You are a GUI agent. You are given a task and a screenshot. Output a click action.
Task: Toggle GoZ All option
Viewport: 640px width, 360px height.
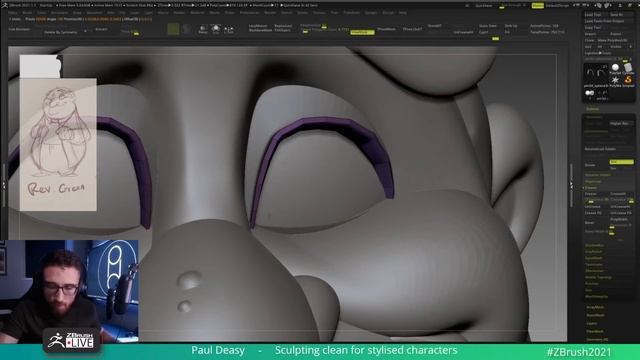click(x=600, y=47)
